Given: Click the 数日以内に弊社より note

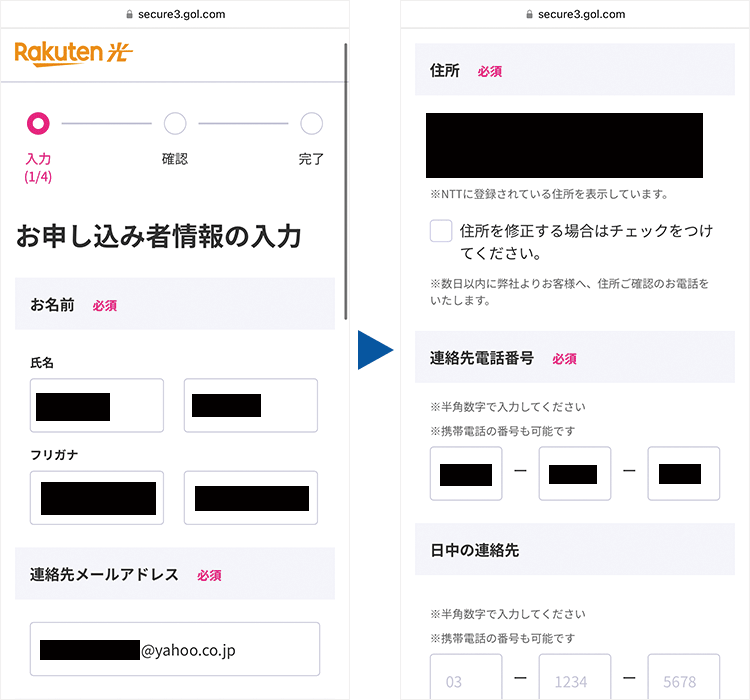Looking at the screenshot, I should click(x=569, y=292).
